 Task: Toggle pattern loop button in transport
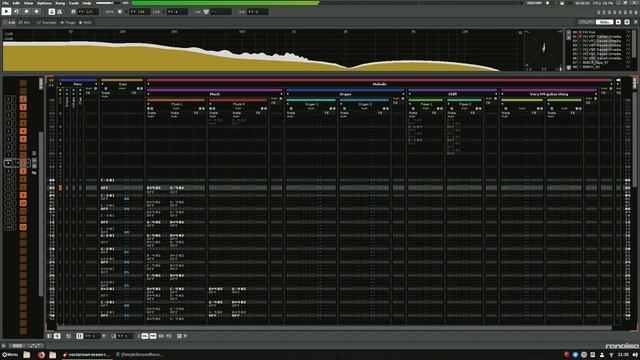(17, 12)
